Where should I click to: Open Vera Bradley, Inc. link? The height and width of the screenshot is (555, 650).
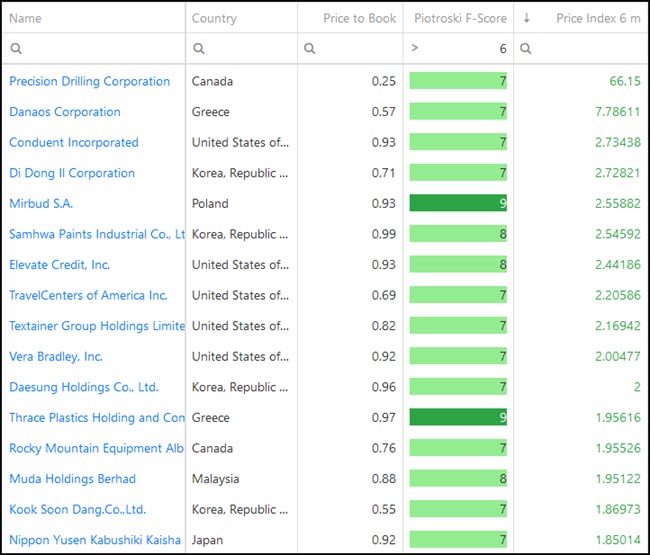[x=56, y=356]
